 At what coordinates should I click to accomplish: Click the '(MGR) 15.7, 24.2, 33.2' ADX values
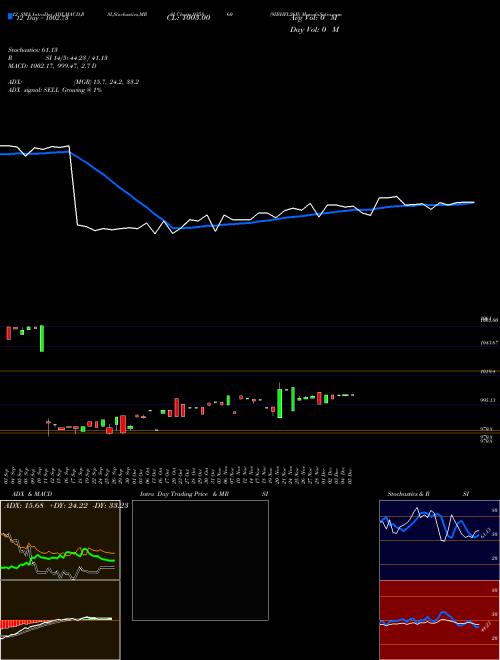106,82
